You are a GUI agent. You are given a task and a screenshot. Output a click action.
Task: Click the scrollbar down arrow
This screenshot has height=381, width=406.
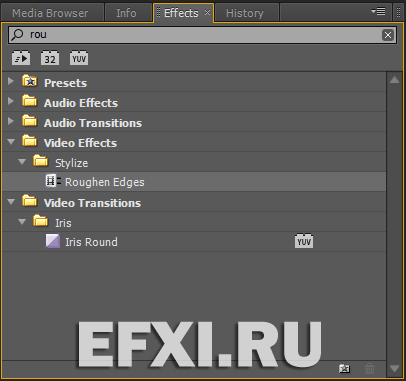click(x=394, y=369)
